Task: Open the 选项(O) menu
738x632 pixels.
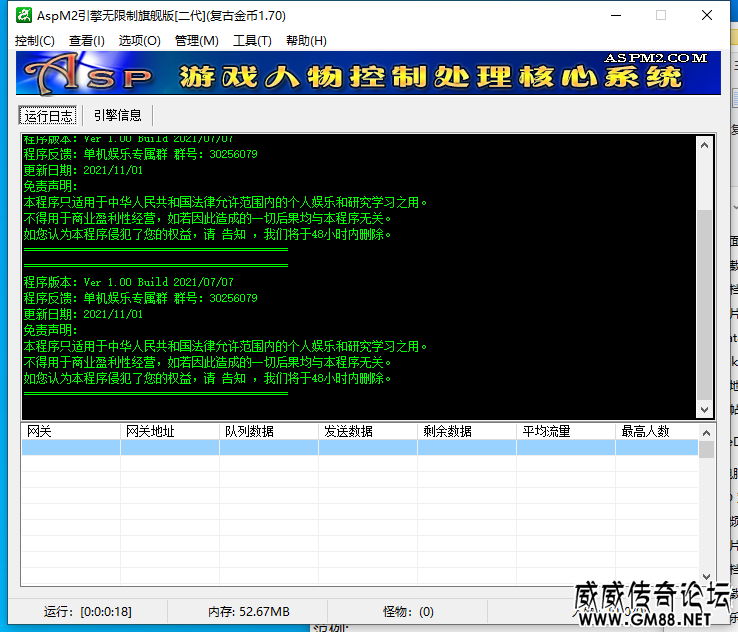Action: [139, 41]
